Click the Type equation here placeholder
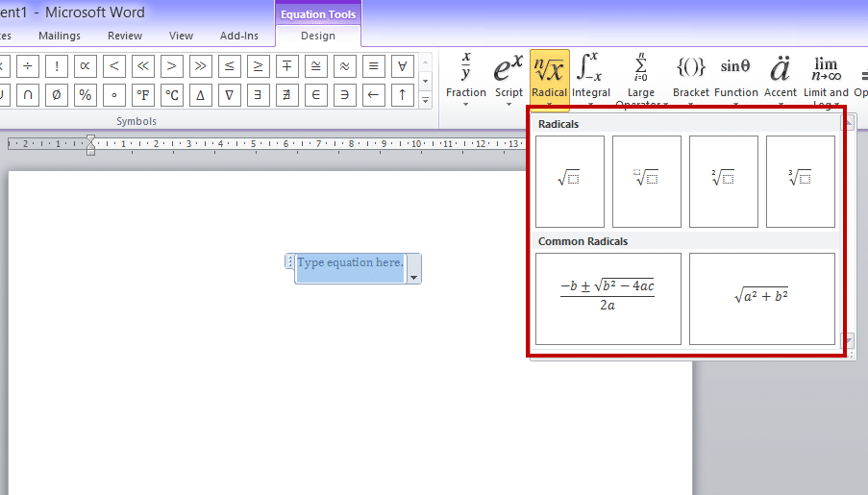Screen dimensions: 868x495 coord(350,263)
